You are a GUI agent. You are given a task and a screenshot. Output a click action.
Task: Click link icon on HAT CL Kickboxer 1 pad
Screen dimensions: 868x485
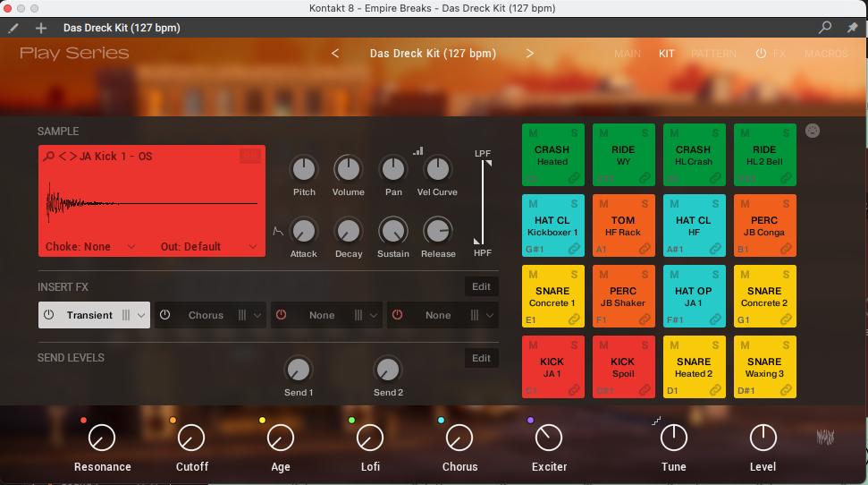click(x=574, y=249)
